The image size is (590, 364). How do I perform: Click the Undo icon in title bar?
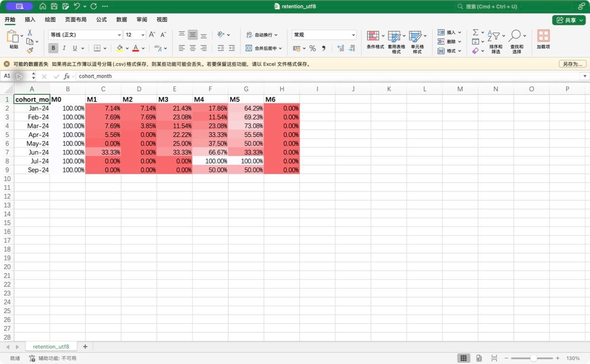coord(77,6)
